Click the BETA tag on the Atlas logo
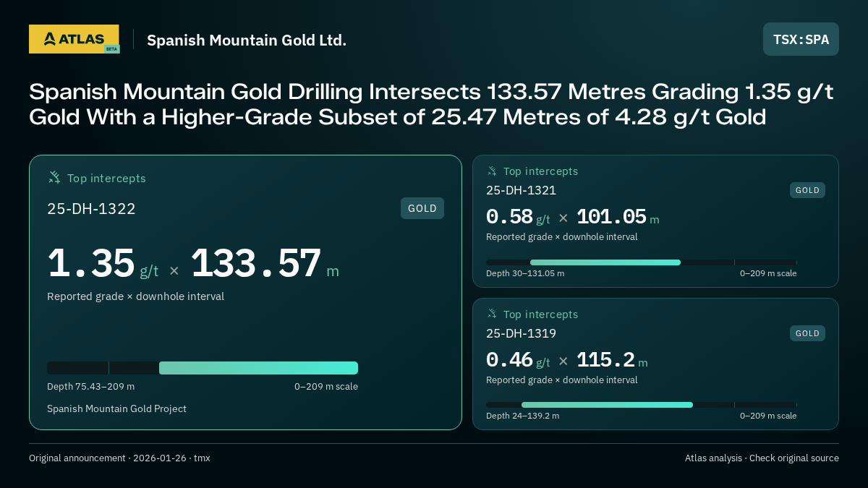Viewport: 868px width, 488px height. coord(111,49)
